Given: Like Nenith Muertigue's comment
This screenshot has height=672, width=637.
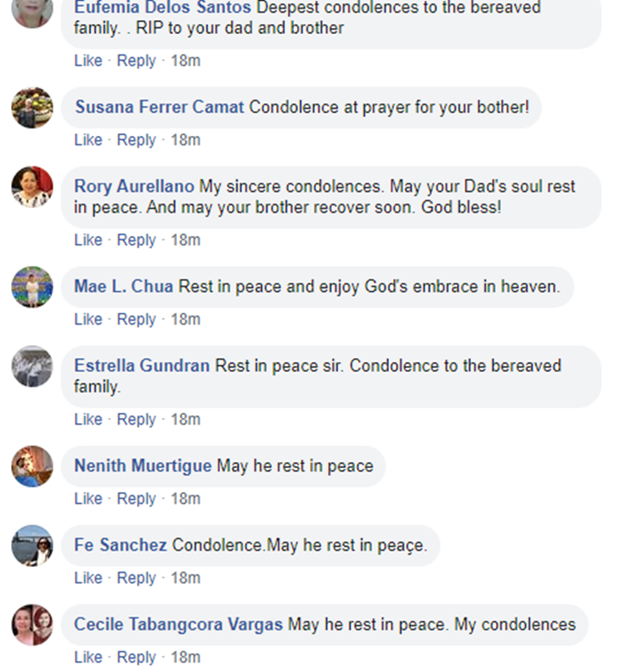Looking at the screenshot, I should tap(87, 499).
